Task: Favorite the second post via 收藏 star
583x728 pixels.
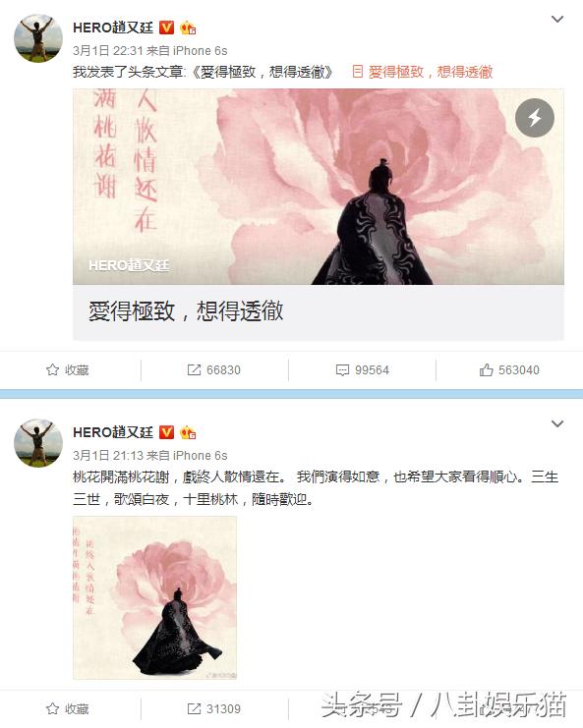Action: click(x=68, y=708)
